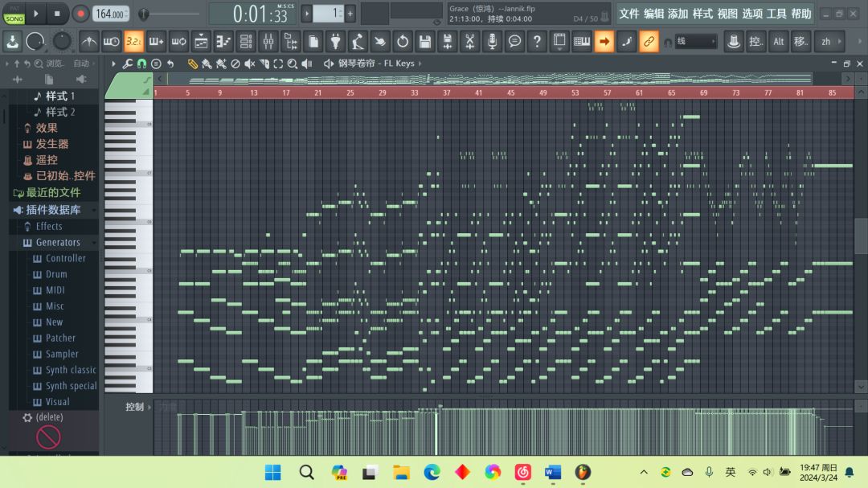Toggle the orange arrow auto-scroll button
The height and width of the screenshot is (488, 868).
point(604,41)
